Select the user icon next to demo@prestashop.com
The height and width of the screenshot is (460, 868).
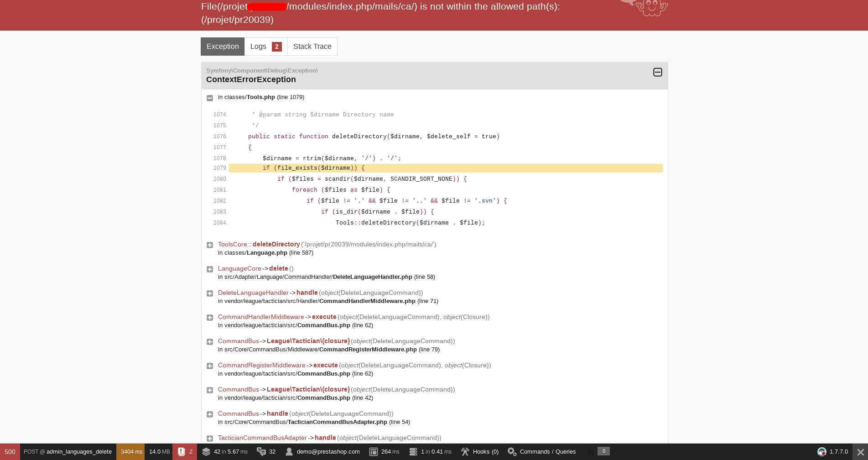click(288, 451)
